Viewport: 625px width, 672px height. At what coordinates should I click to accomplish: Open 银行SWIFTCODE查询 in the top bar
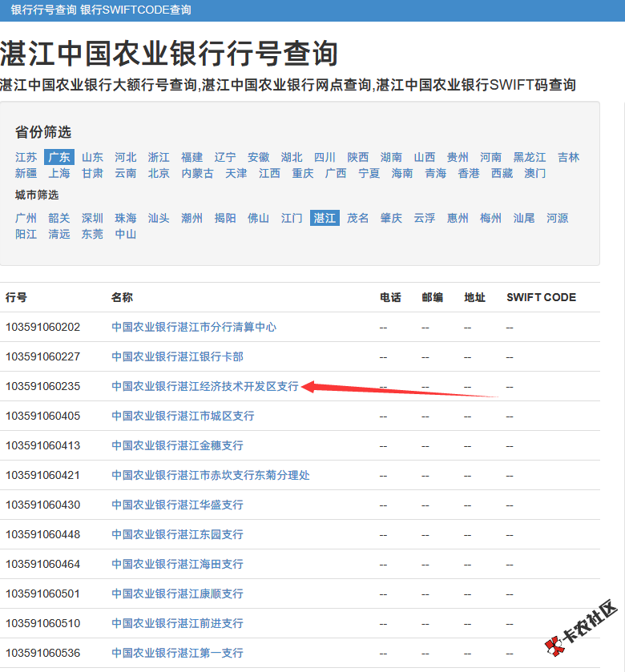point(135,10)
